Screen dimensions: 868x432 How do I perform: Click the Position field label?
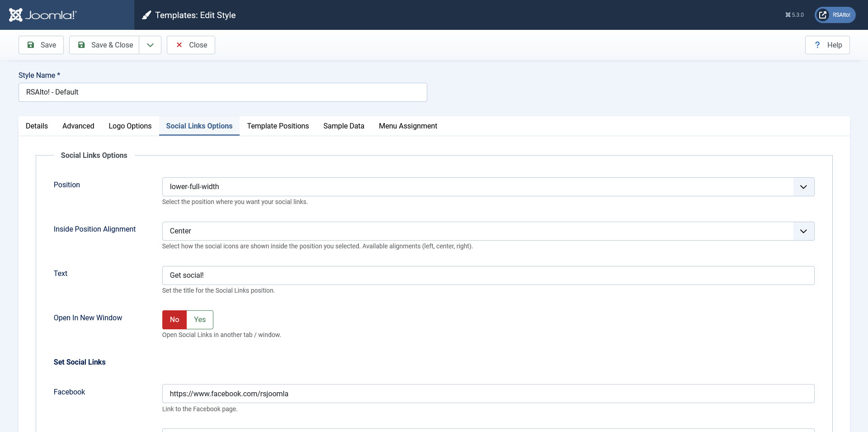[x=67, y=185]
